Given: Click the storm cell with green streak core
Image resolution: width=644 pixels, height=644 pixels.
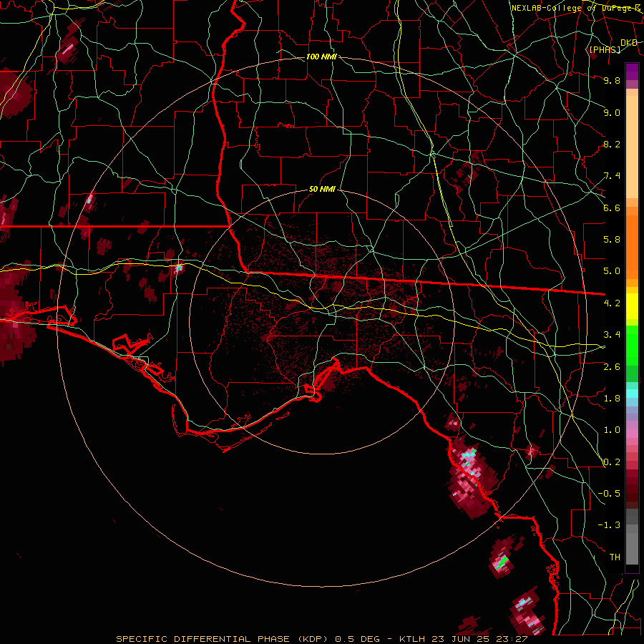Looking at the screenshot, I should pyautogui.click(x=501, y=562).
